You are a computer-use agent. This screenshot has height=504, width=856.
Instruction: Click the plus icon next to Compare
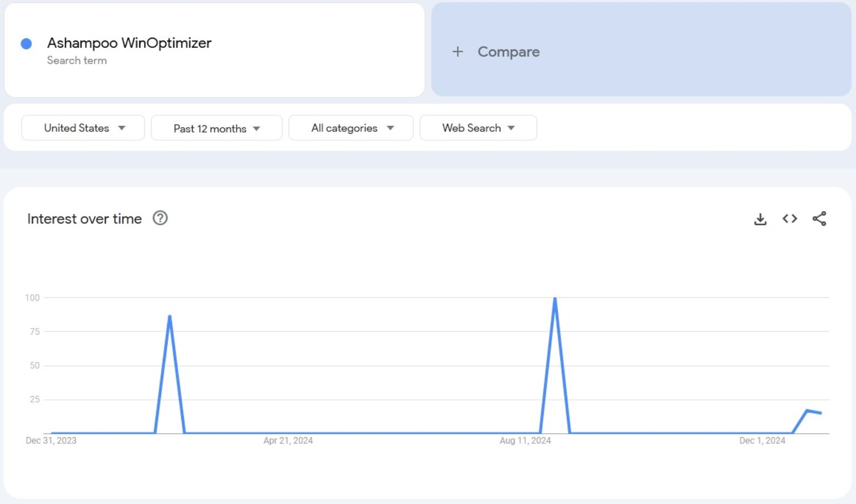tap(458, 51)
